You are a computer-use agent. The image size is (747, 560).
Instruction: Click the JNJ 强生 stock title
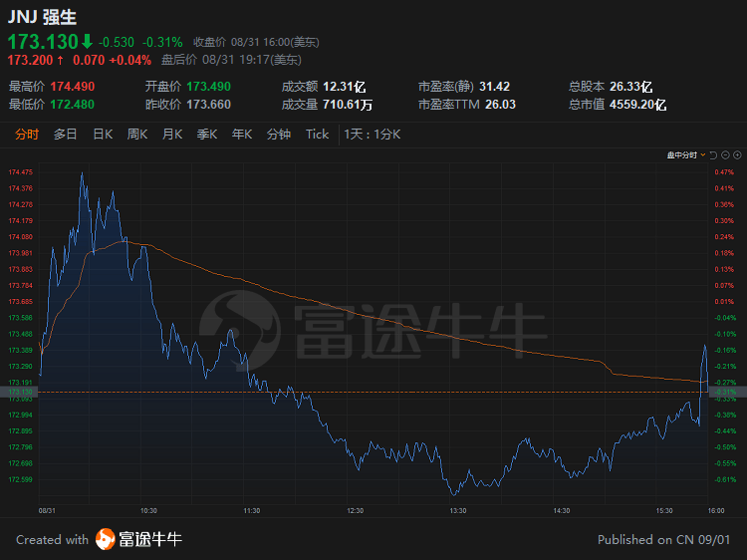coord(43,17)
